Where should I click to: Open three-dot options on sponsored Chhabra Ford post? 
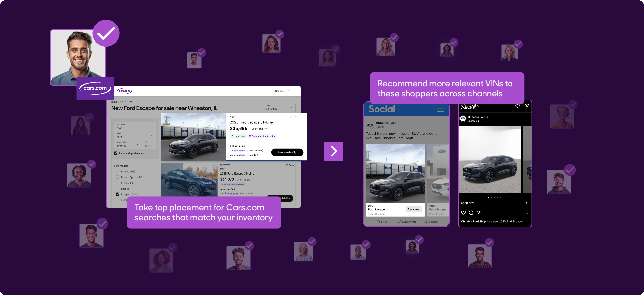pos(528,119)
